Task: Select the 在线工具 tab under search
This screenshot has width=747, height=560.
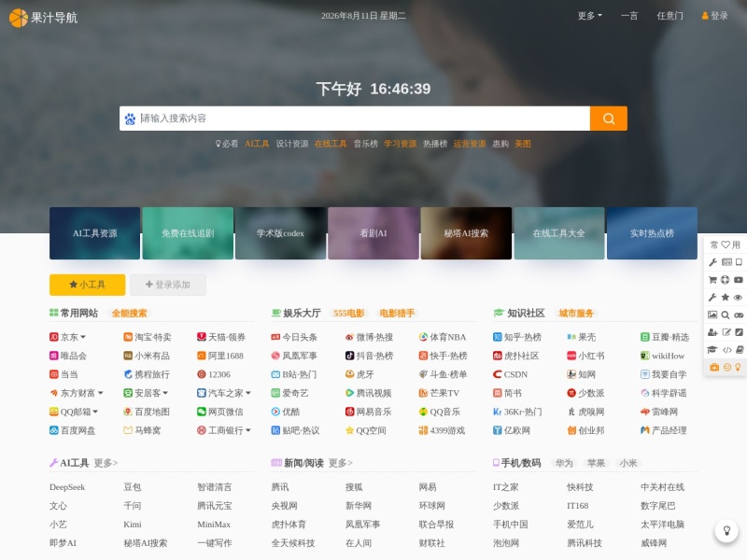Action: (331, 144)
